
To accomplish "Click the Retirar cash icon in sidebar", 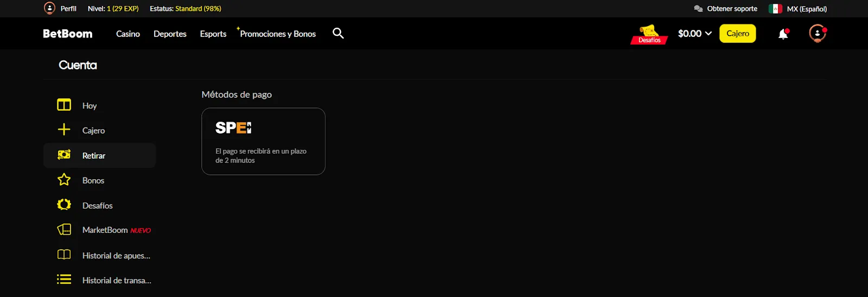I will 64,155.
